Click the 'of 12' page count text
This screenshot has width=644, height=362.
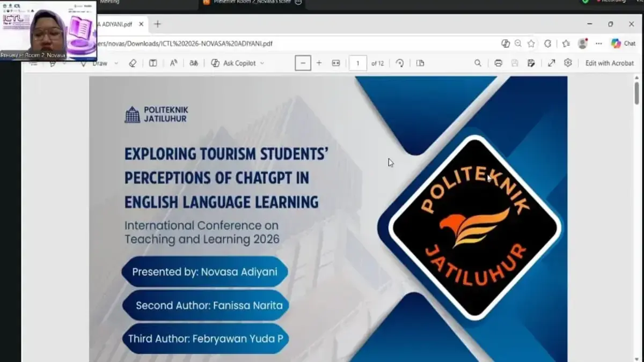coord(377,63)
